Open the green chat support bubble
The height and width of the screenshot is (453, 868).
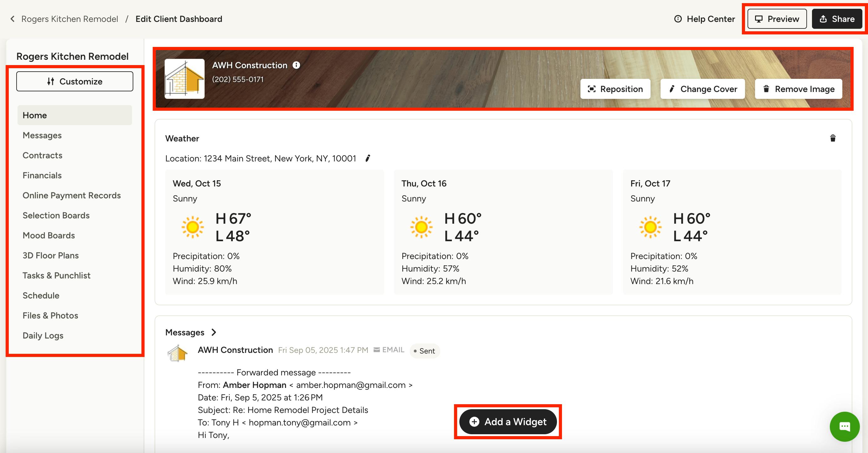[844, 426]
